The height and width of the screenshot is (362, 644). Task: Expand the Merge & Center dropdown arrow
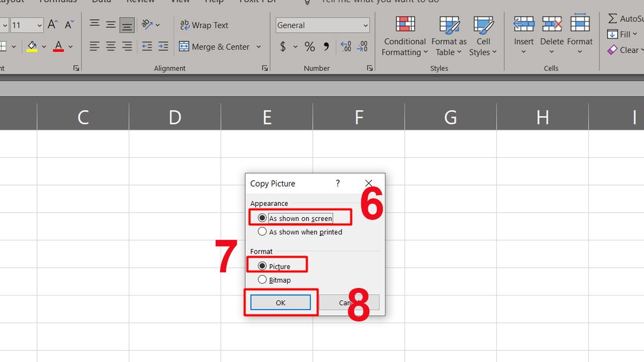[x=259, y=47]
